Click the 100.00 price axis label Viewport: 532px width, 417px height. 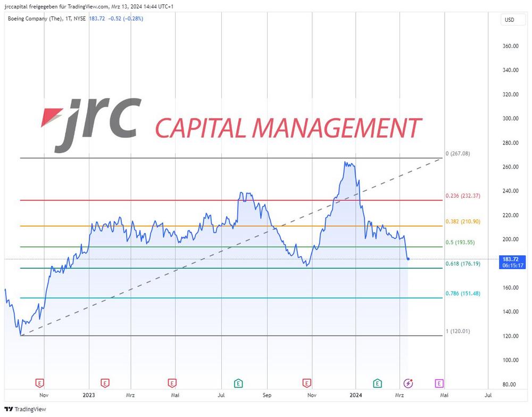[x=511, y=360]
